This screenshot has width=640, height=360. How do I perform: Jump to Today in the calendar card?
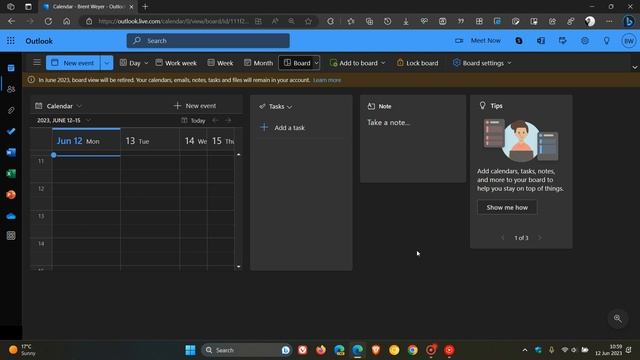click(x=193, y=120)
